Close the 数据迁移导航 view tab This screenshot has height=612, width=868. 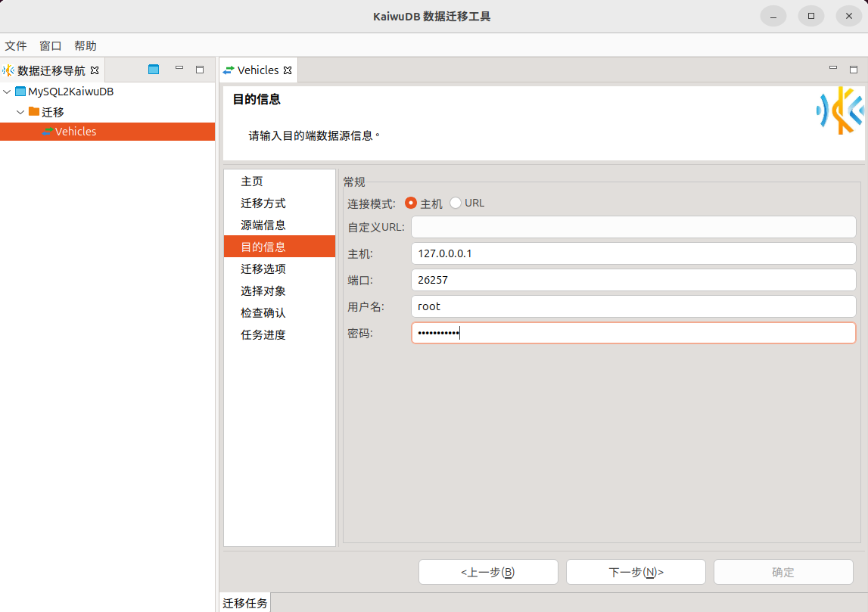(x=95, y=70)
